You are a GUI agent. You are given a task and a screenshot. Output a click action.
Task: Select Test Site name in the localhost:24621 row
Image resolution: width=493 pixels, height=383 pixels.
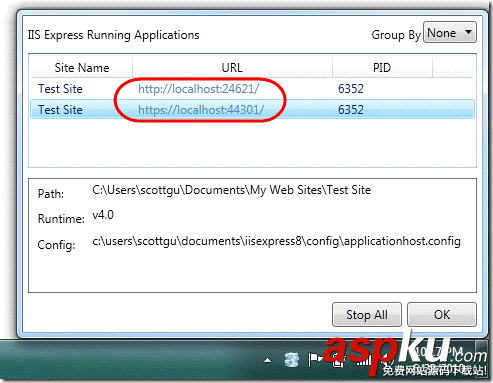click(x=60, y=89)
